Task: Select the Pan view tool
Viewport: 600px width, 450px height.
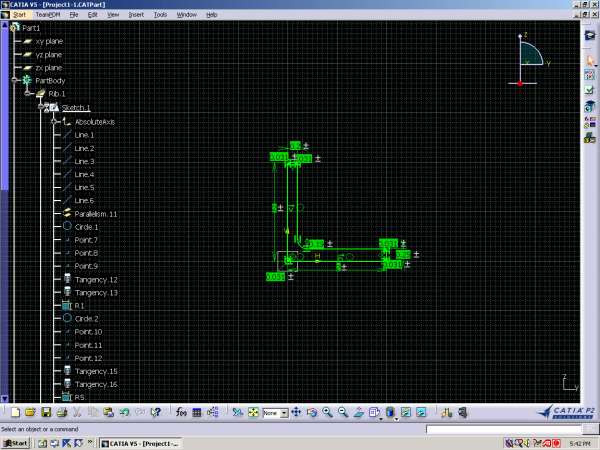Action: tap(296, 412)
